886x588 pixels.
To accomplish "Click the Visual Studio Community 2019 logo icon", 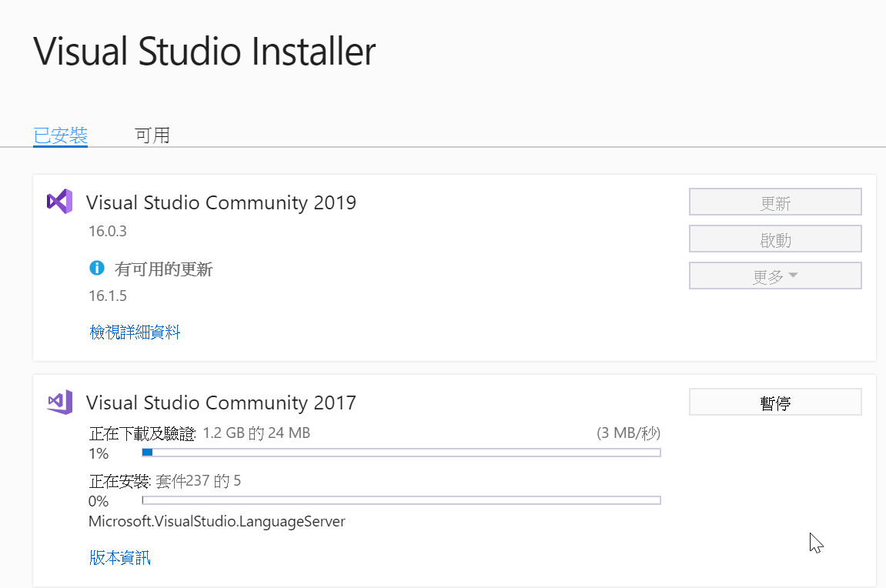I will coord(59,201).
